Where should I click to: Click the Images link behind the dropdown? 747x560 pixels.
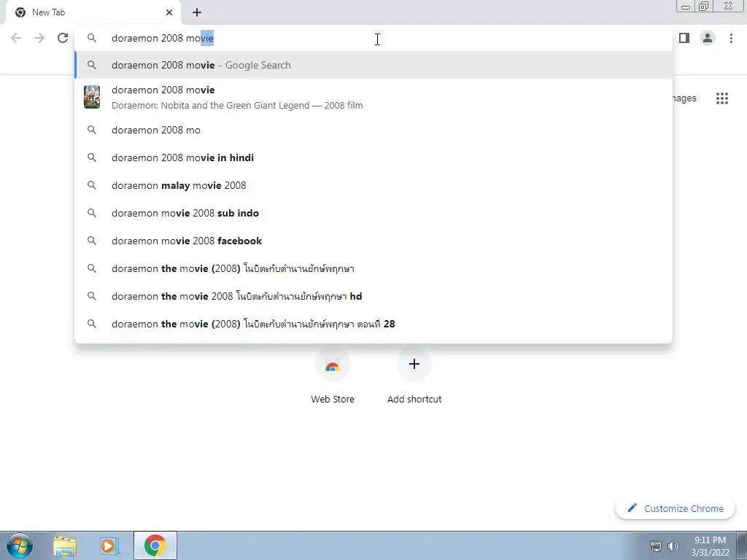coord(684,98)
